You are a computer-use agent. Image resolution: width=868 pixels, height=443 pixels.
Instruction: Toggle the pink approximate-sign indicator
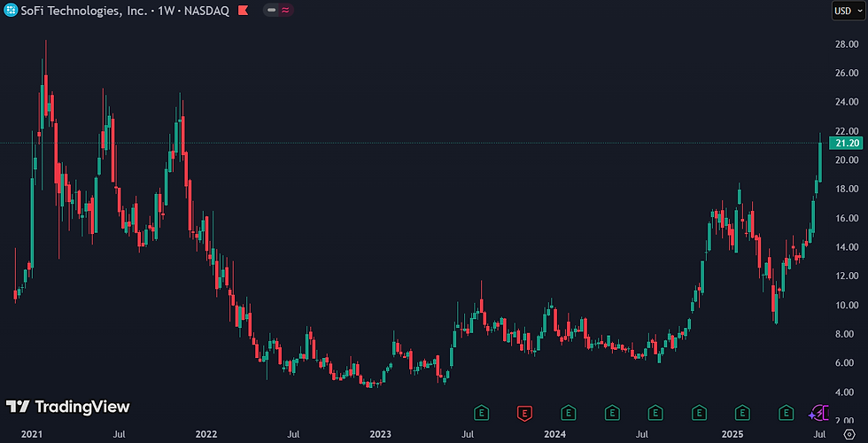285,10
